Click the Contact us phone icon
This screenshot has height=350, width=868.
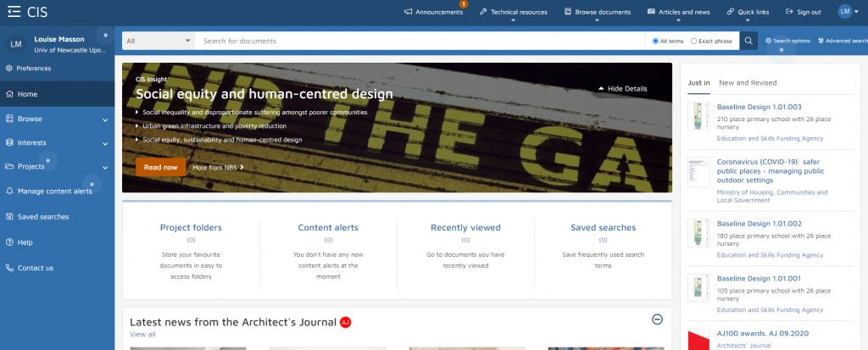(9, 268)
